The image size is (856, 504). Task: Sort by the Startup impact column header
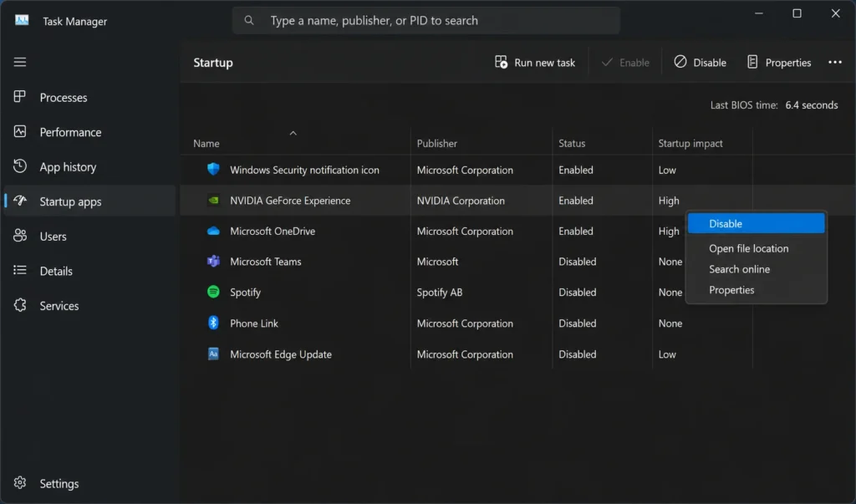(690, 143)
